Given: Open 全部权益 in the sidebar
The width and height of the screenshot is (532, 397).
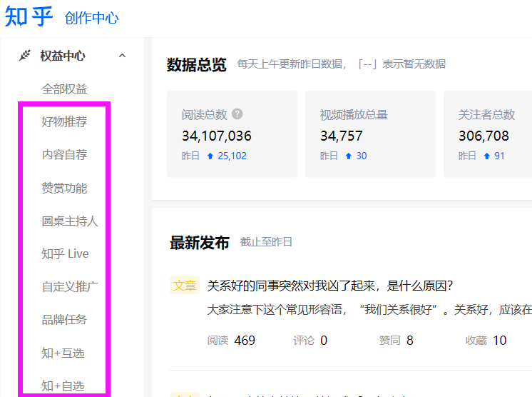Looking at the screenshot, I should pos(64,89).
